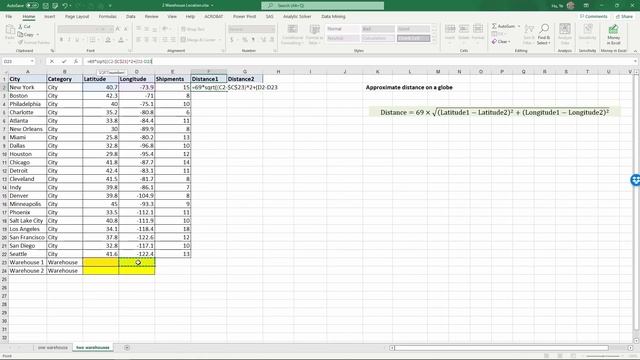This screenshot has height=360, width=640.
Task: Click the horizontal scrollbar at bottom
Action: tap(501, 348)
